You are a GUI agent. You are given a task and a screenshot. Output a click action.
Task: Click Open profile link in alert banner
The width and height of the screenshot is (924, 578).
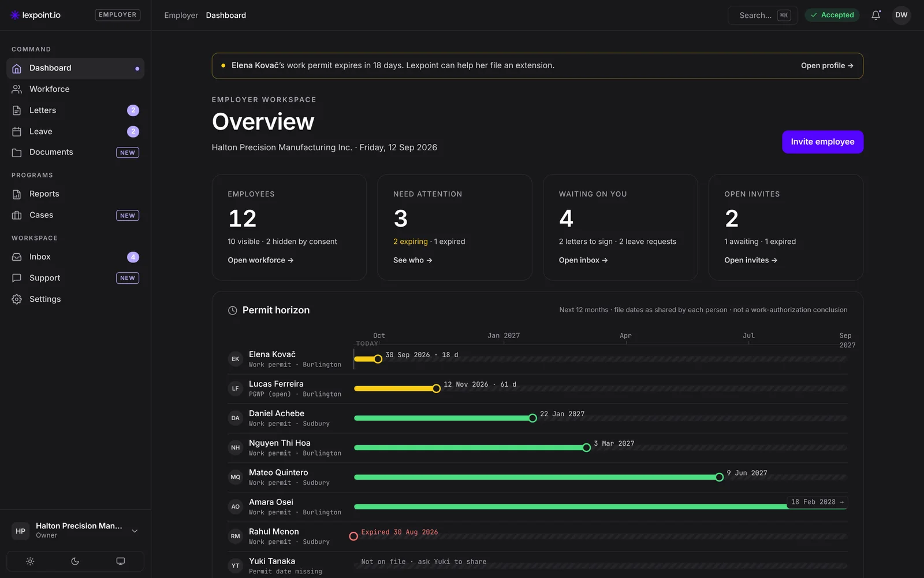[827, 65]
